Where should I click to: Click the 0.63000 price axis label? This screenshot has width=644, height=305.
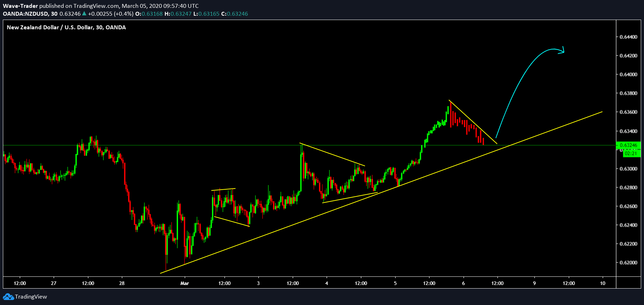pos(628,169)
